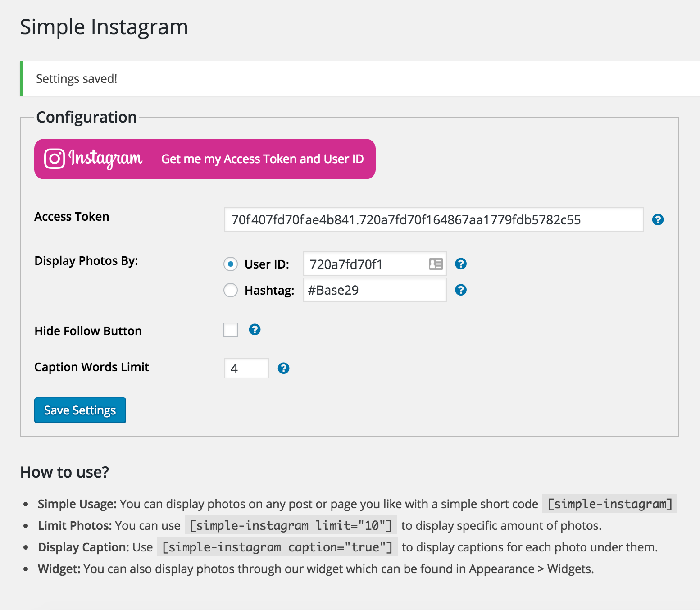Viewport: 700px width, 610px height.
Task: Click the Caption Words Limit label
Action: click(92, 367)
